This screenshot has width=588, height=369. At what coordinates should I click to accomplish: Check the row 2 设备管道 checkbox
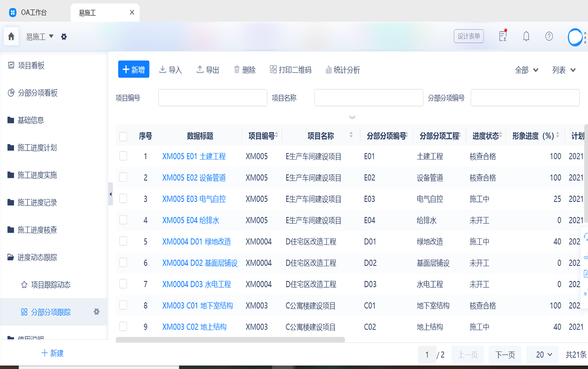123,177
